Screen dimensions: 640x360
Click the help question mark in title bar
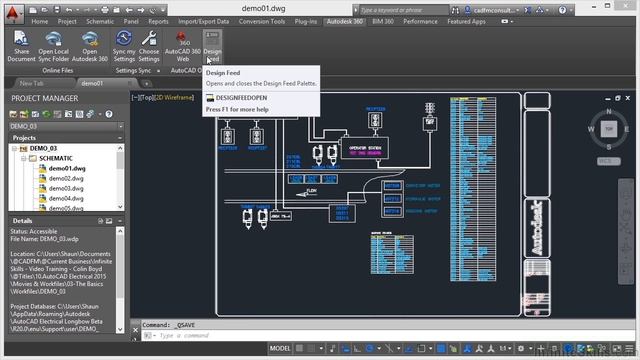[x=562, y=10]
